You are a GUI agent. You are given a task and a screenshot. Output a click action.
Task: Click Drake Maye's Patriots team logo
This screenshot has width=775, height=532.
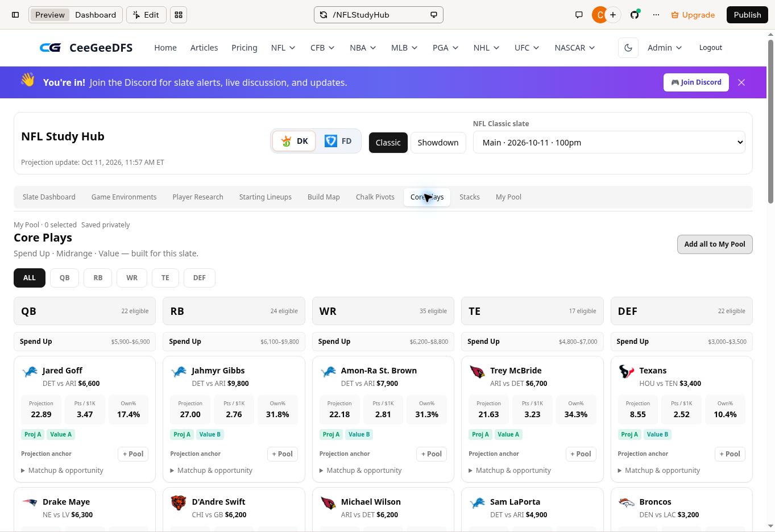30,503
